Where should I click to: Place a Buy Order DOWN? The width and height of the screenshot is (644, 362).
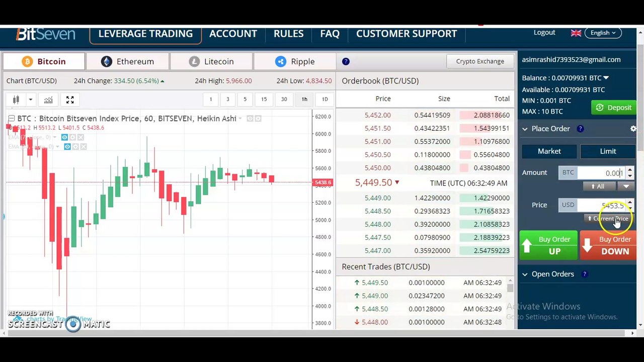pyautogui.click(x=609, y=245)
